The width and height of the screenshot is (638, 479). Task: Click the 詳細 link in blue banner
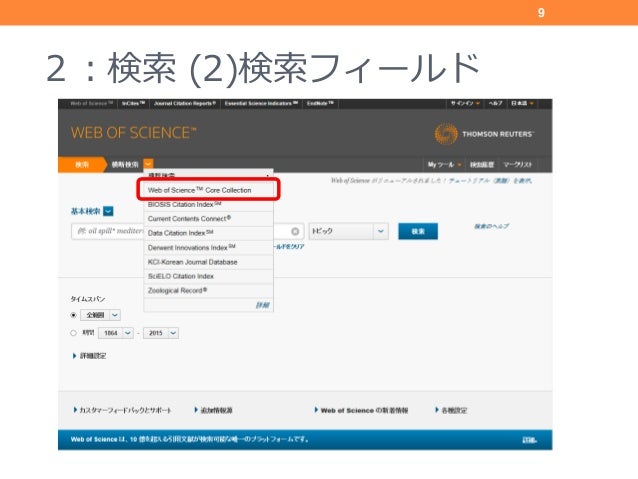click(529, 440)
